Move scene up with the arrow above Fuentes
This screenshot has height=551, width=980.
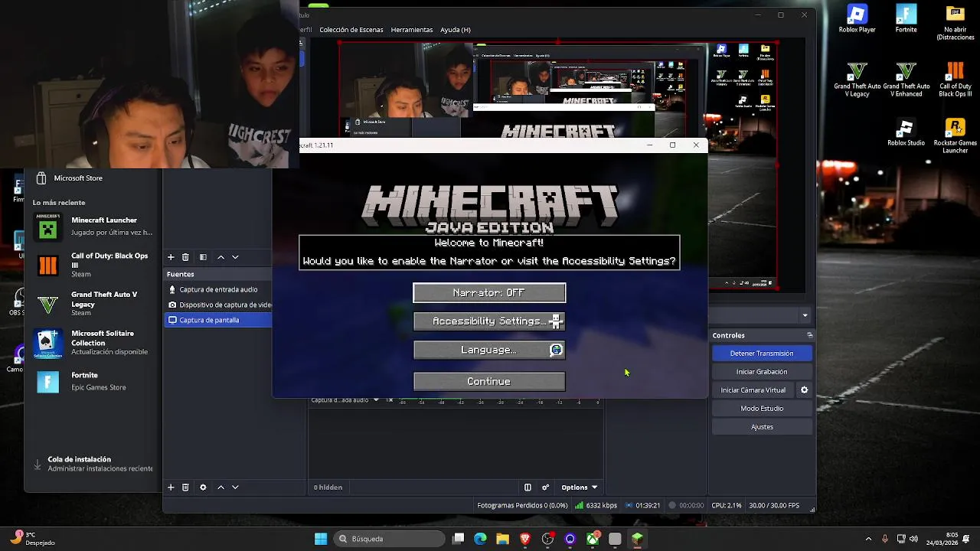coord(220,257)
